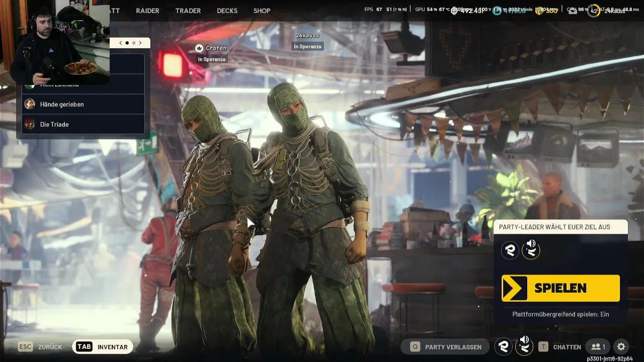
Task: Select the 24kauss player name tag
Action: [x=307, y=36]
